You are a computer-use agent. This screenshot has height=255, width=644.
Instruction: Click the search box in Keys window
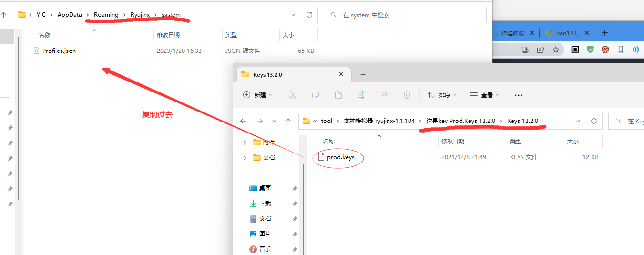tap(626, 121)
